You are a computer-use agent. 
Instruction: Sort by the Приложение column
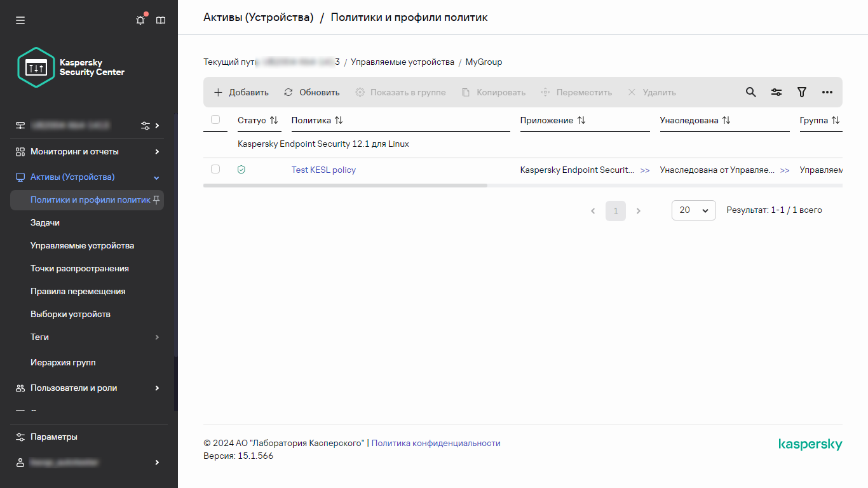point(553,120)
